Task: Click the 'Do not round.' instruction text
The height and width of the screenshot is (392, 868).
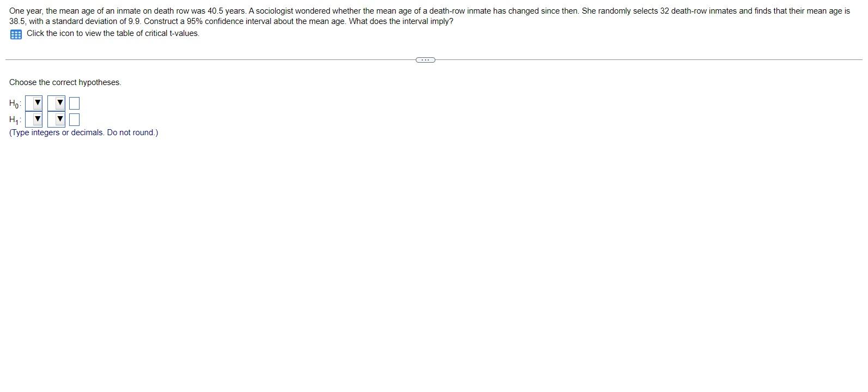Action: [132, 132]
